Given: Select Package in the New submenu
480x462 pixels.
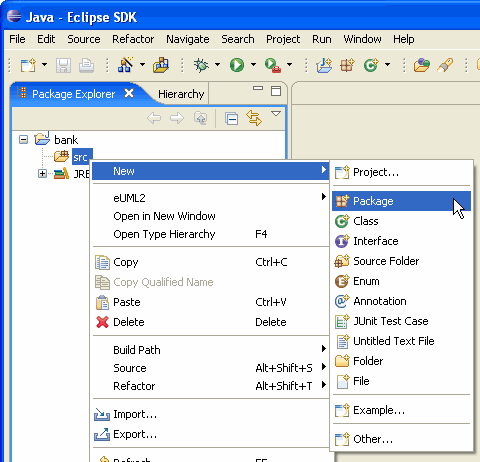Looking at the screenshot, I should click(x=401, y=201).
